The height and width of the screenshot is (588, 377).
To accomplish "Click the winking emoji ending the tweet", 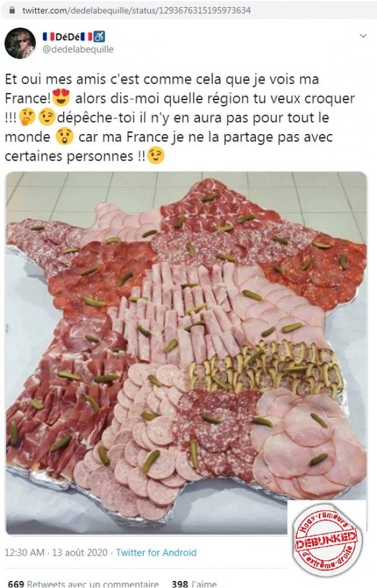I will coord(156,156).
